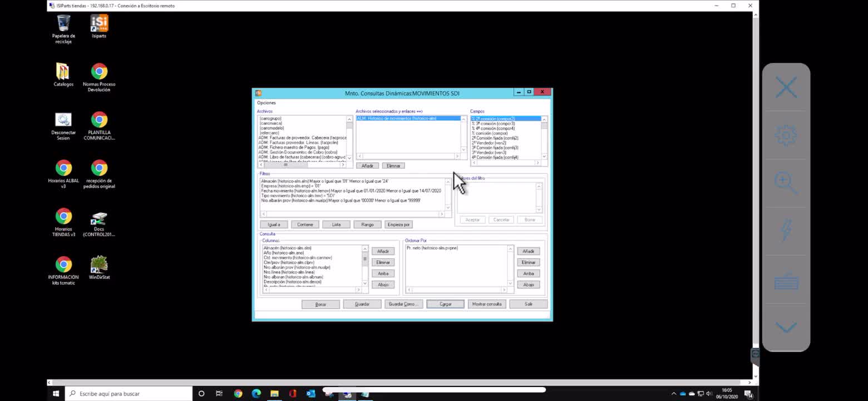
Task: Click the Columnas list vertical scrollbar
Action: [365, 266]
